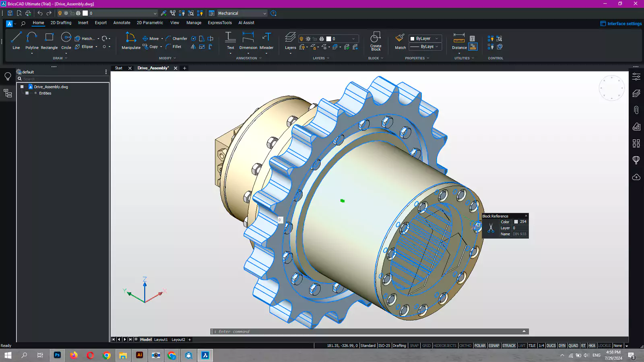
Task: Toggle POLAR tracking in status bar
Action: 480,346
